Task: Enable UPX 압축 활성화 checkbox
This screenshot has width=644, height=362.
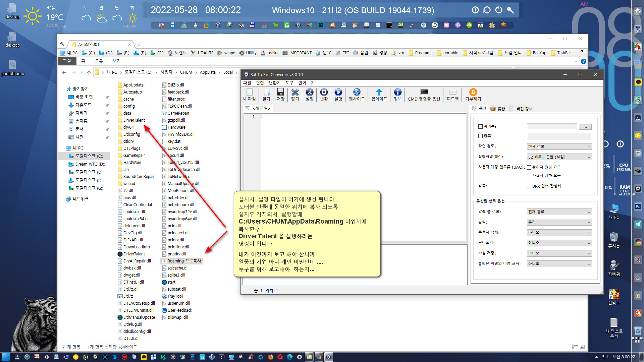Action: pos(529,186)
